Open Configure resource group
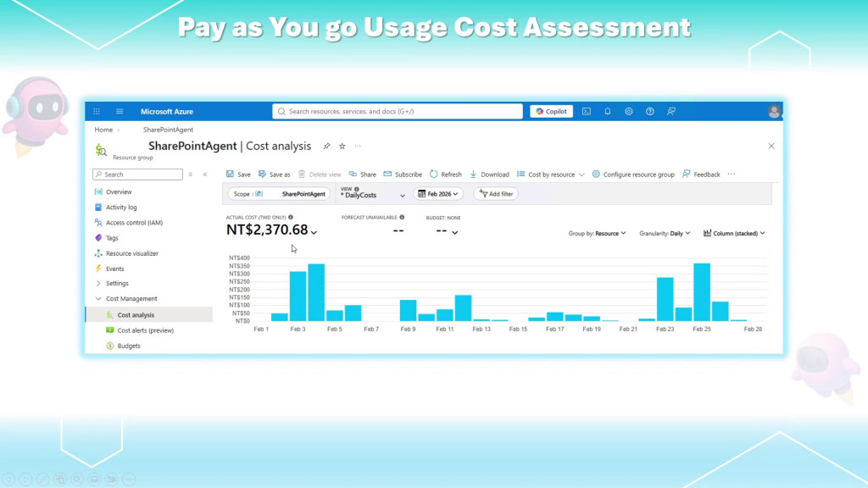 (x=632, y=175)
